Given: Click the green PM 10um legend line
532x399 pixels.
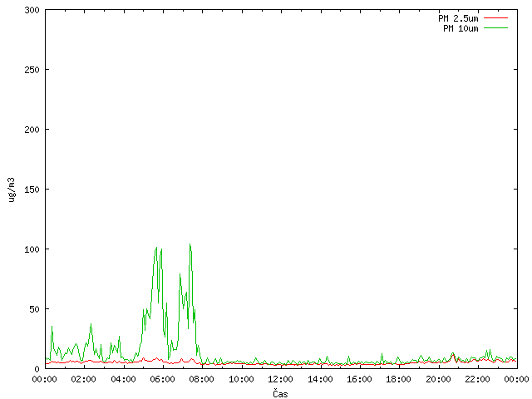Looking at the screenshot, I should pos(495,27).
